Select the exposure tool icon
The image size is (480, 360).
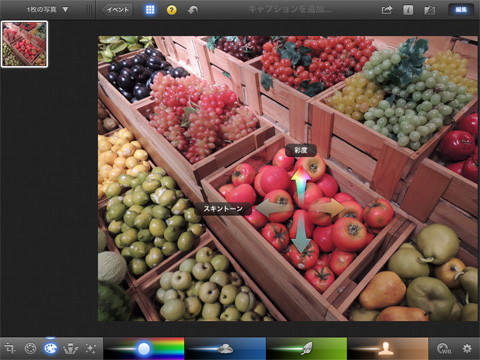pos(30,349)
